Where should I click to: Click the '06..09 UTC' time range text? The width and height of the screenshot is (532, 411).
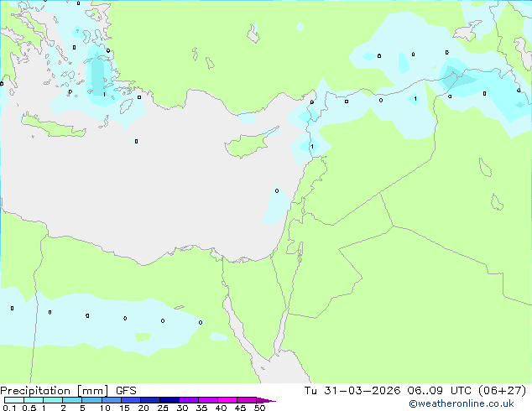(x=439, y=391)
